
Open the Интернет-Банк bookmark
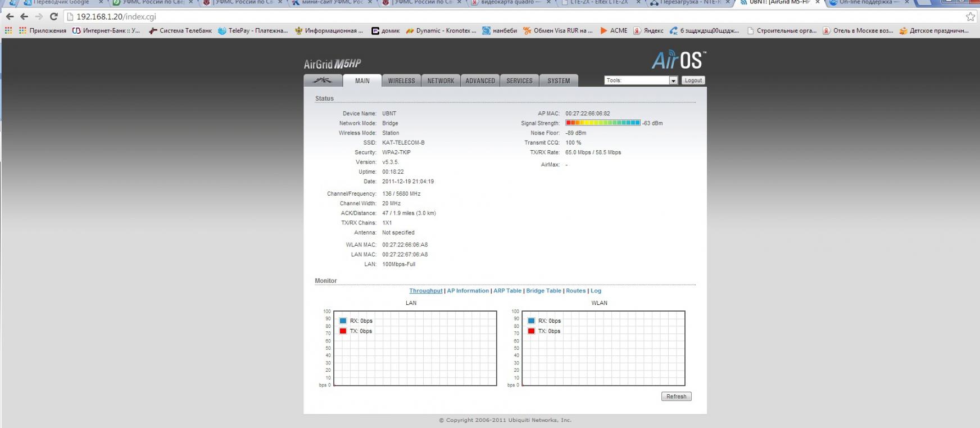[x=106, y=30]
